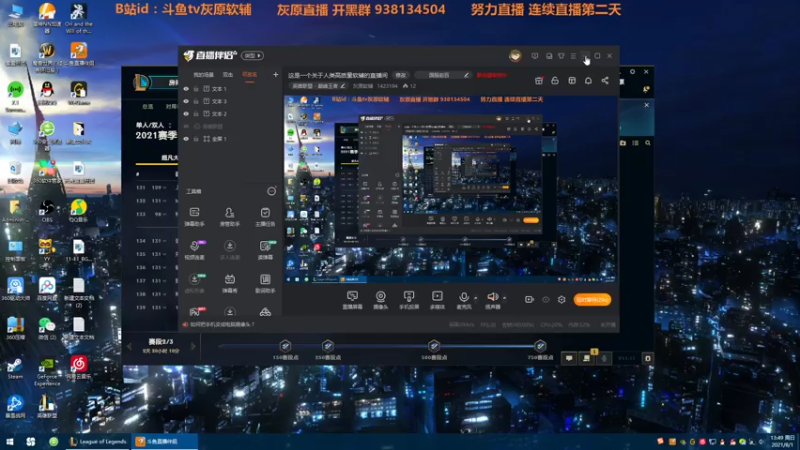Toggle preview eye icon in bottom toolbar
This screenshot has width=800, height=450.
pos(545,299)
